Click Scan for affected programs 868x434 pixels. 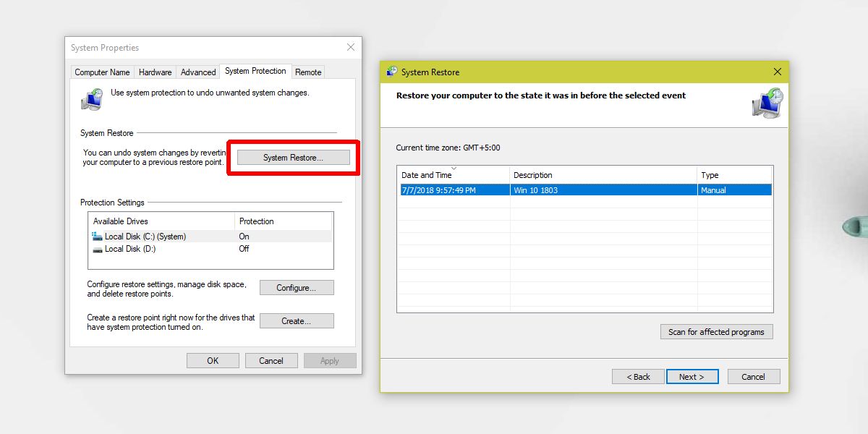tap(716, 332)
